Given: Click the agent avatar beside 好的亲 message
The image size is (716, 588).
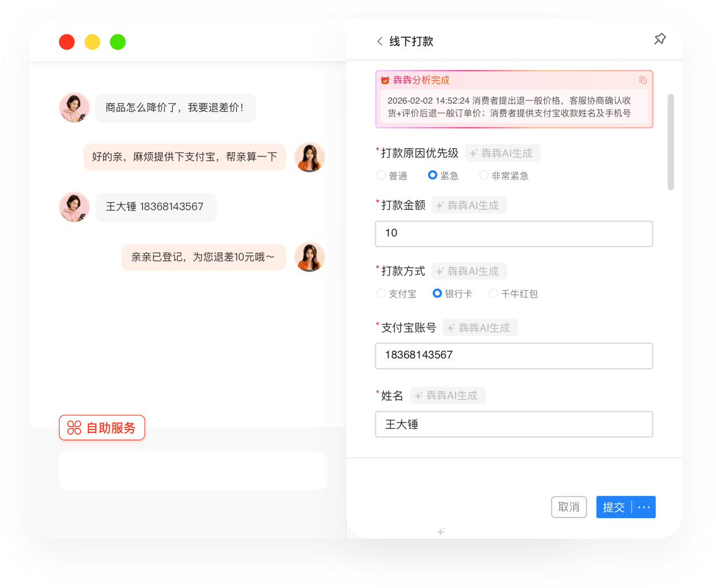Looking at the screenshot, I should (x=310, y=157).
